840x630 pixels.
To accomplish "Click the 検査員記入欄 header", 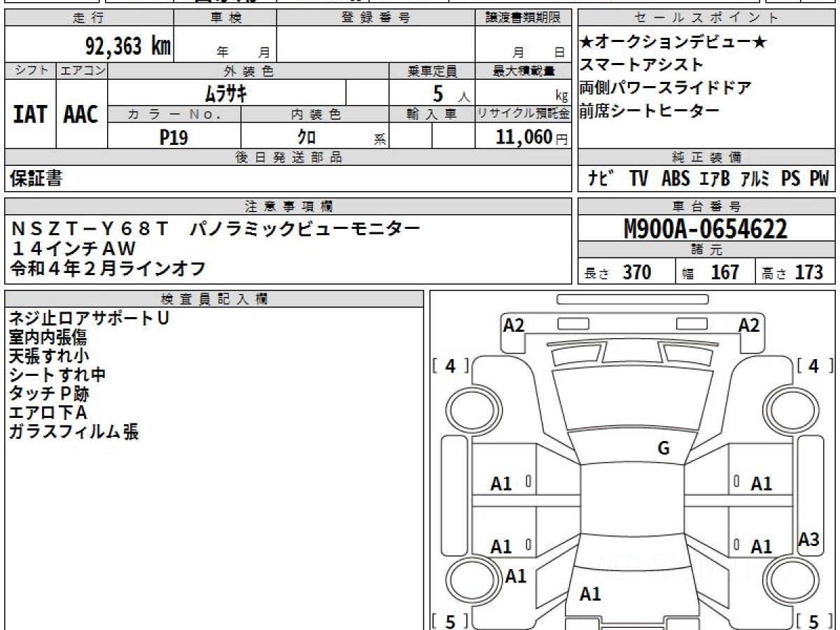I will click(x=214, y=299).
